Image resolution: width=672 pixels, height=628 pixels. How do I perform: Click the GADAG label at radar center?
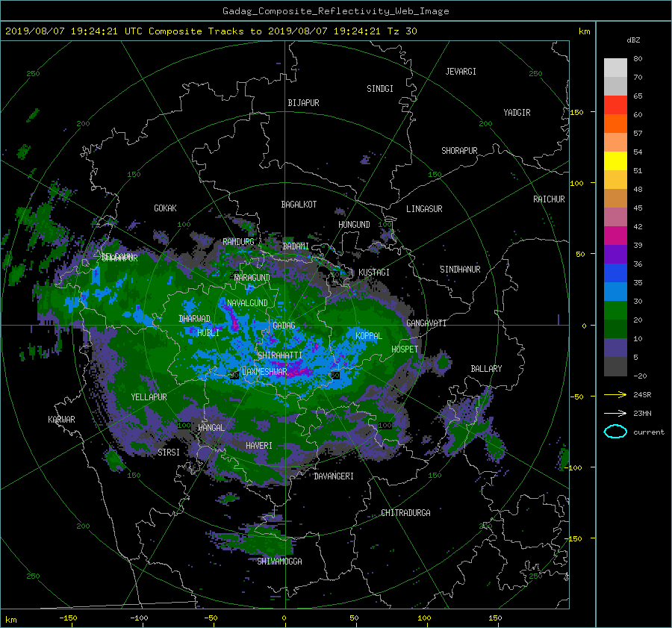284,326
